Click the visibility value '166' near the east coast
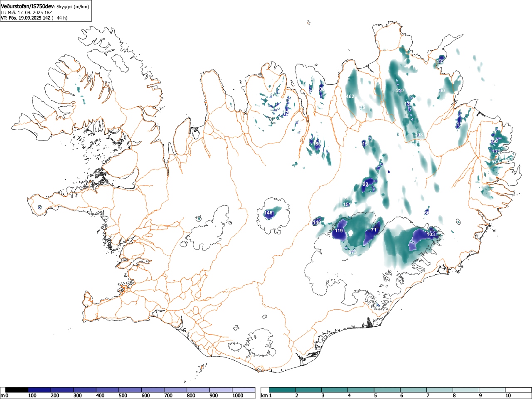This screenshot has height=399, width=532. pyautogui.click(x=493, y=141)
